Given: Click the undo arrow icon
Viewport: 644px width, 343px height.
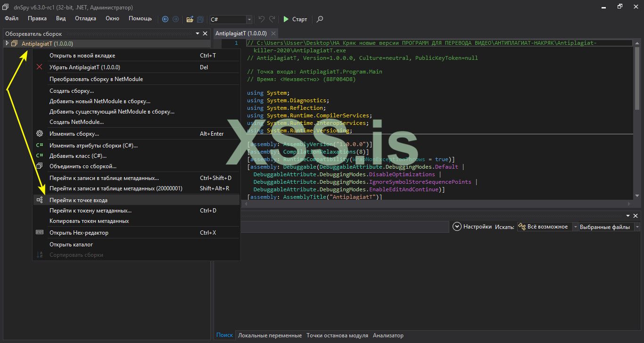Looking at the screenshot, I should coord(261,19).
